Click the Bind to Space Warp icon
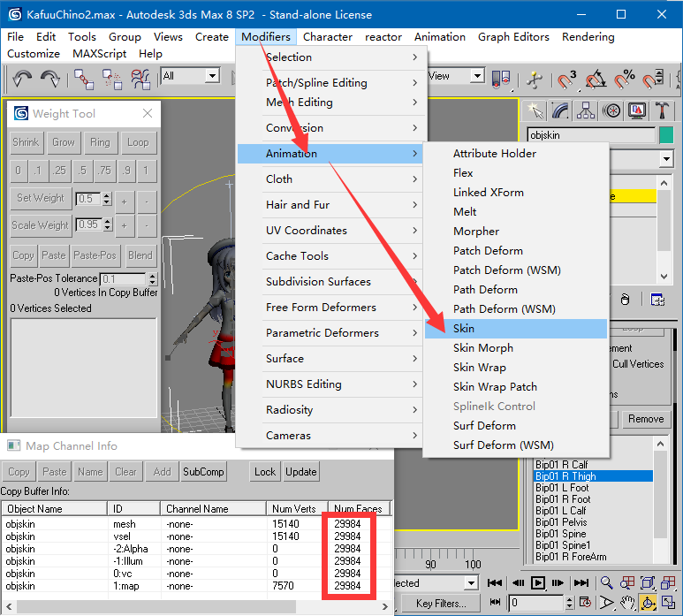Screen dimensions: 683x616 [x=140, y=80]
